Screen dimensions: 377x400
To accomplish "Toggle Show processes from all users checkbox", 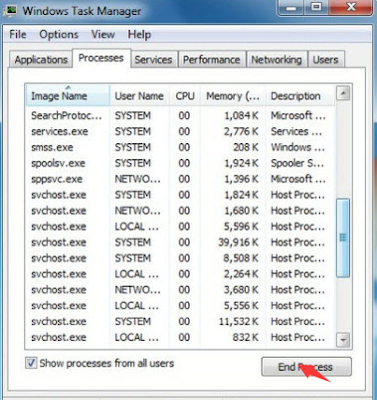I will pos(31,363).
